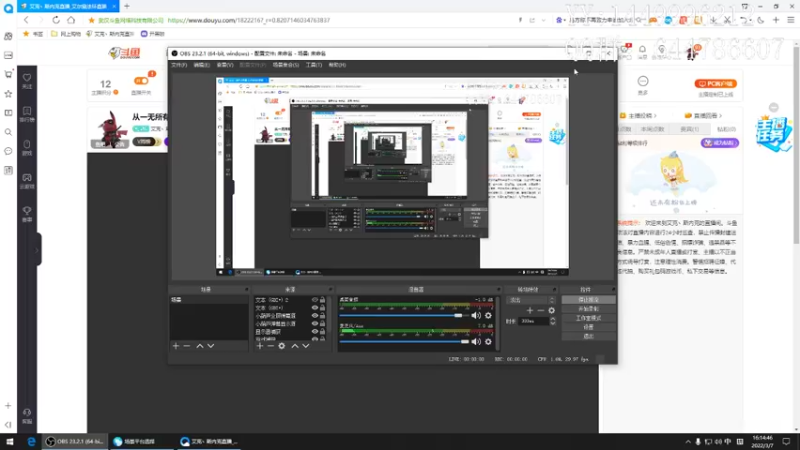Expand the browser left sidebar handle
Image resolution: width=800 pixels, height=450 pixels.
point(37,250)
